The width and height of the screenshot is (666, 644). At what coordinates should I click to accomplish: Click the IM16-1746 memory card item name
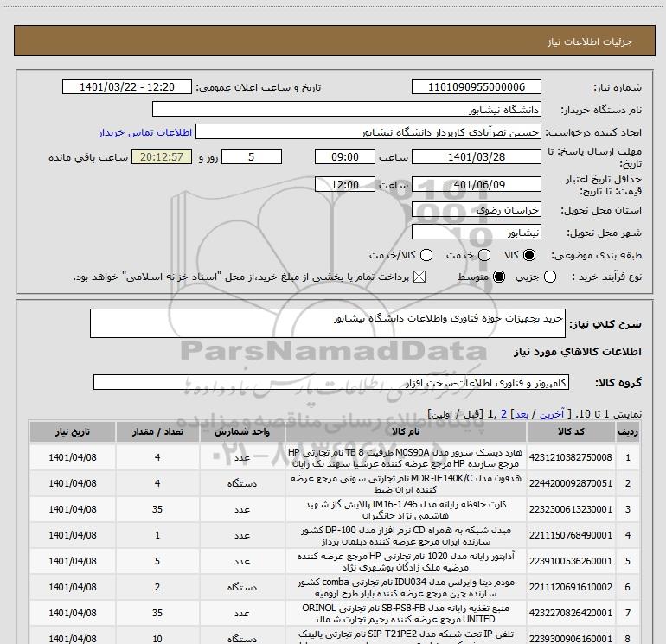tap(406, 509)
